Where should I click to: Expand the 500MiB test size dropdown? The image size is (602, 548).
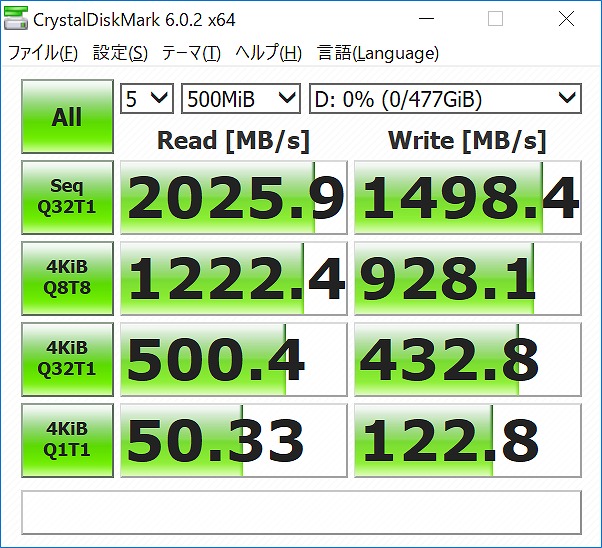pos(241,99)
